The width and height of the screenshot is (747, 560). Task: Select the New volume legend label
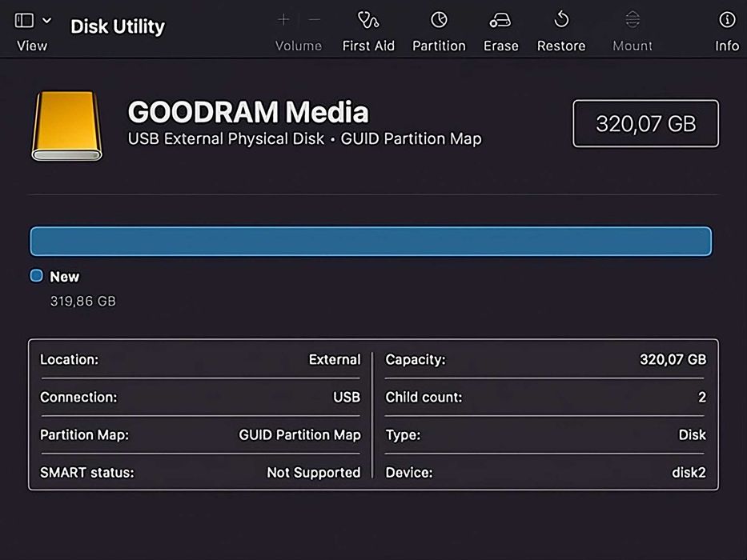(64, 277)
